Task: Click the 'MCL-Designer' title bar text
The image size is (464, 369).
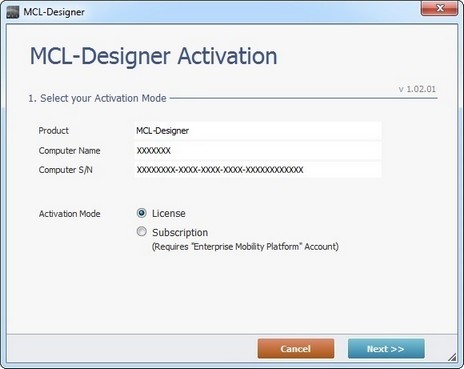Action: click(54, 12)
